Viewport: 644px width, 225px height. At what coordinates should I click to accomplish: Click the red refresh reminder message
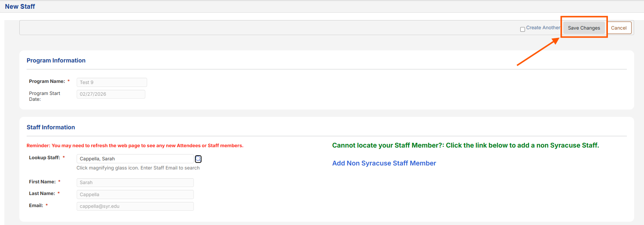point(135,146)
